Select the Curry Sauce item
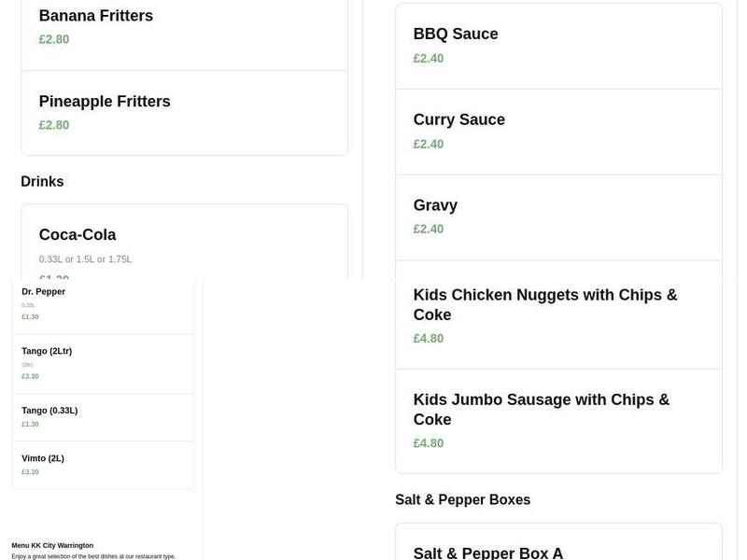Screen dimensions: 747x560 tap(459, 119)
